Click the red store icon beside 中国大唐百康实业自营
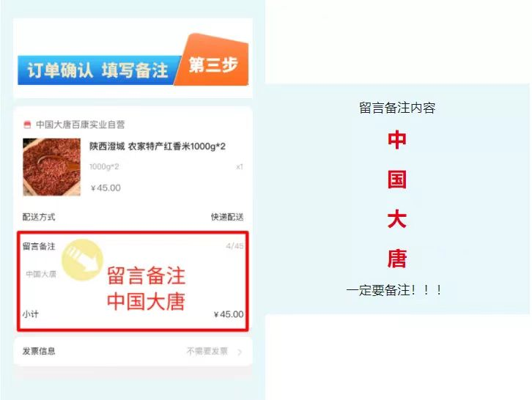532x400 pixels. [27, 125]
